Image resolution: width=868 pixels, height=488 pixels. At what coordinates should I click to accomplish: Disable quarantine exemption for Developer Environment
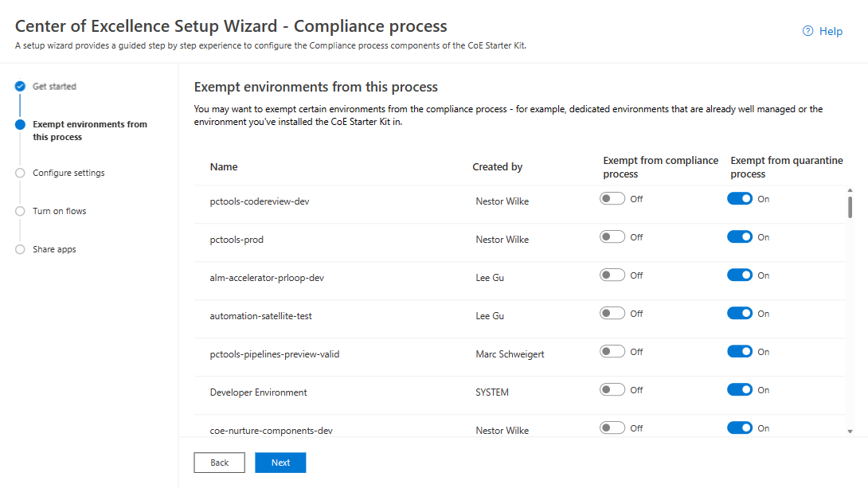pos(740,389)
